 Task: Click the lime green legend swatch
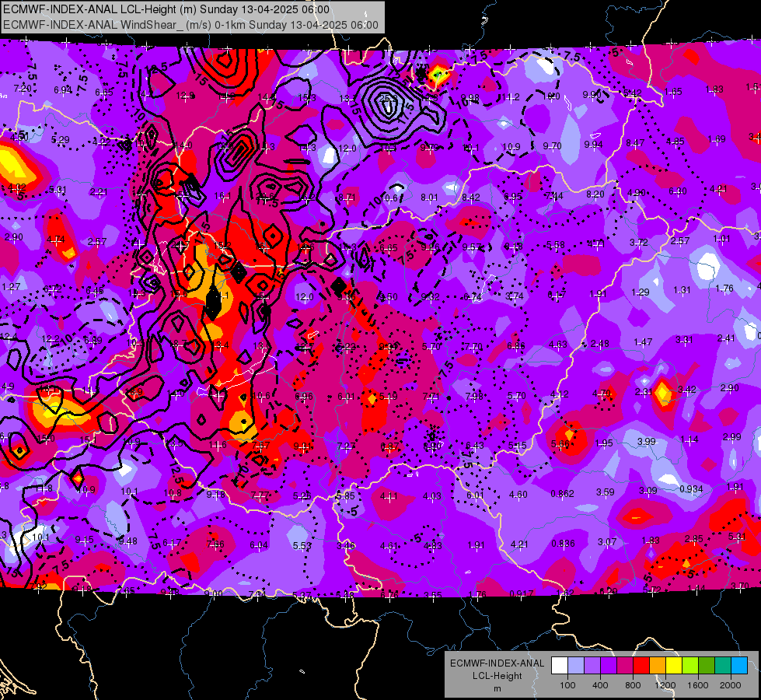tap(690, 666)
